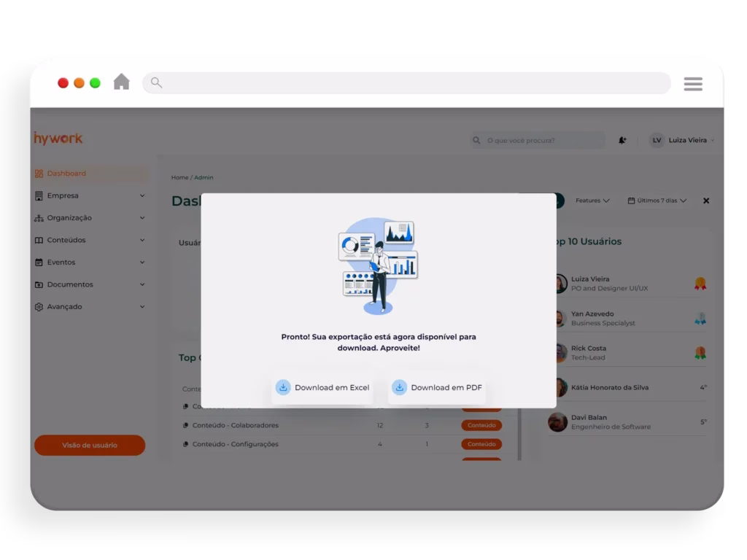The height and width of the screenshot is (560, 747).
Task: Click Luiza Vieira's gold medal badge
Action: pyautogui.click(x=700, y=284)
